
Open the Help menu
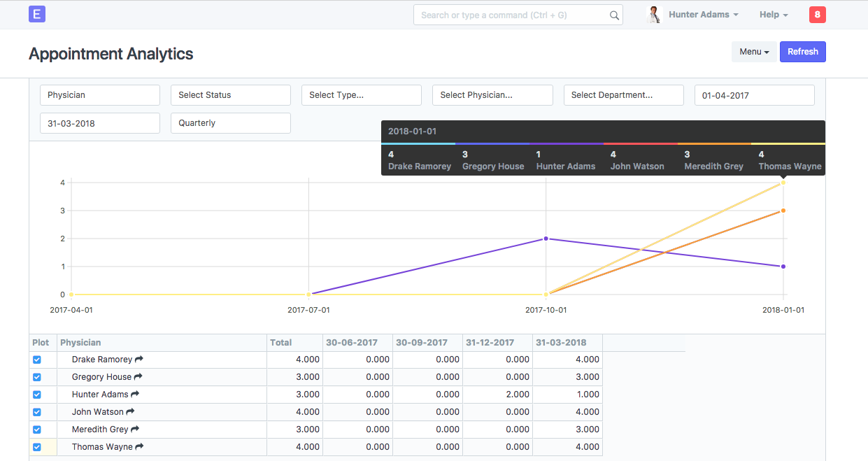[x=773, y=14]
